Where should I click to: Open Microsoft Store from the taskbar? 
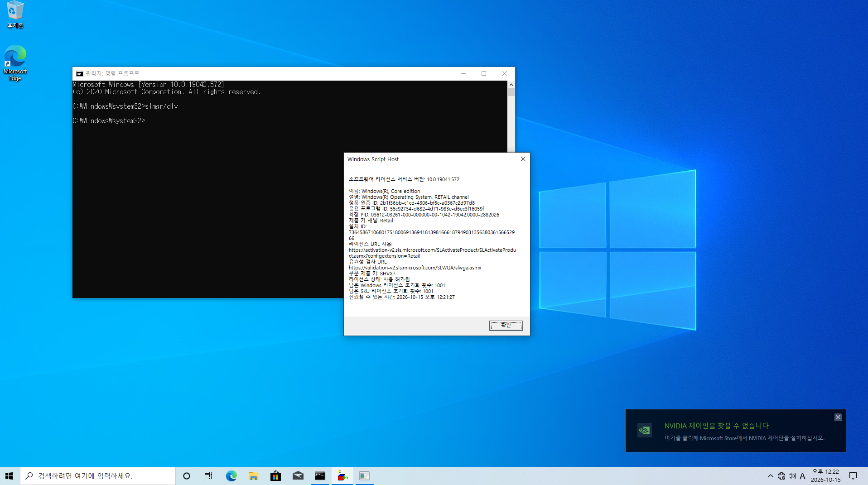tap(275, 475)
